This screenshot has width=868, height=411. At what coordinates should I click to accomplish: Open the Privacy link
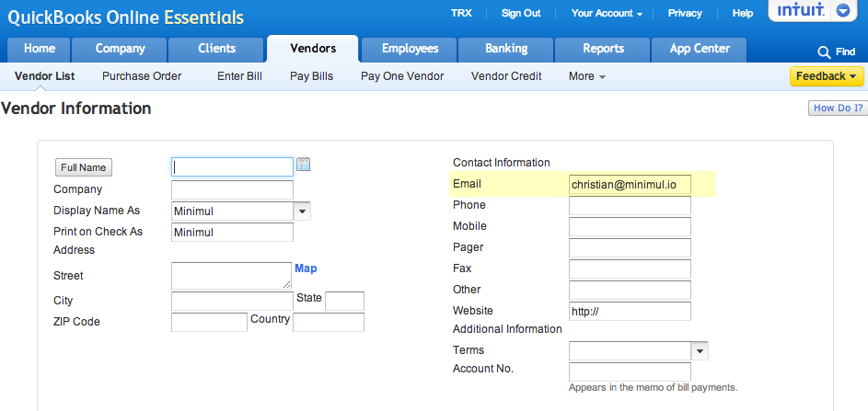tap(685, 13)
